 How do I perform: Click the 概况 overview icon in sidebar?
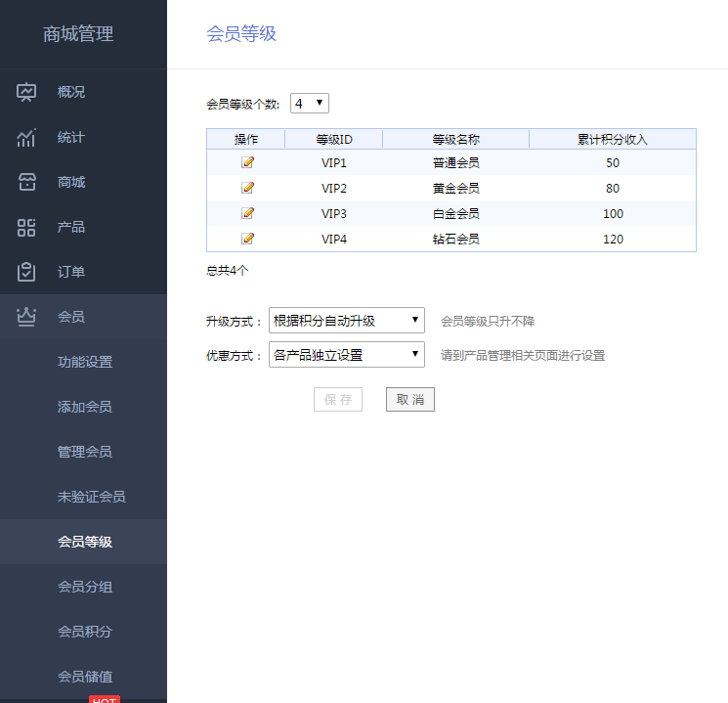coord(26,93)
